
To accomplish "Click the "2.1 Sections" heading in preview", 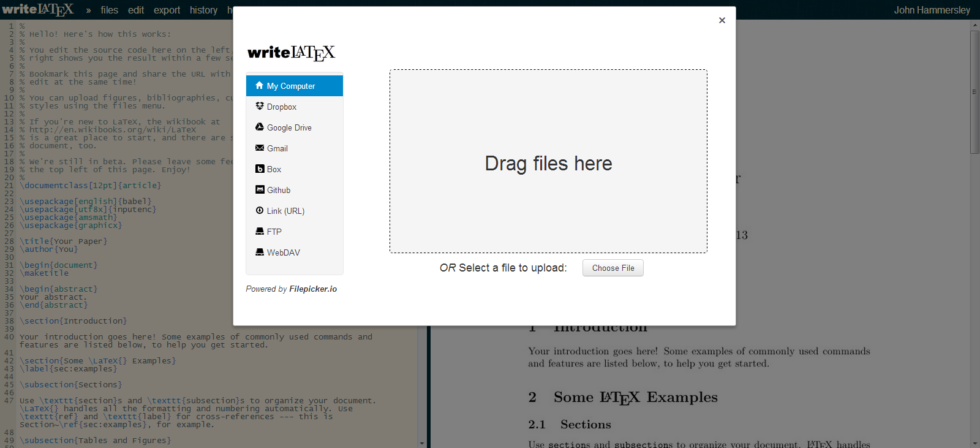I will [570, 424].
